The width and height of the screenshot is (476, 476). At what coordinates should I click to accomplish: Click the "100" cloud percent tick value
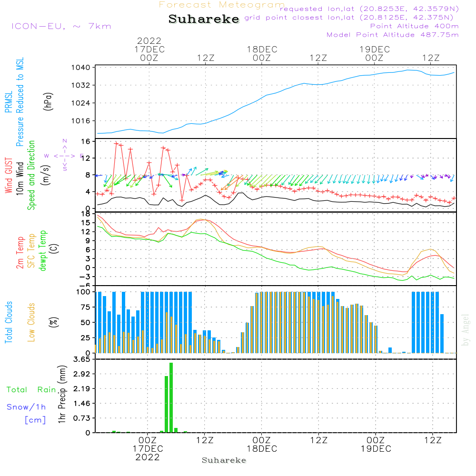tap(83, 292)
